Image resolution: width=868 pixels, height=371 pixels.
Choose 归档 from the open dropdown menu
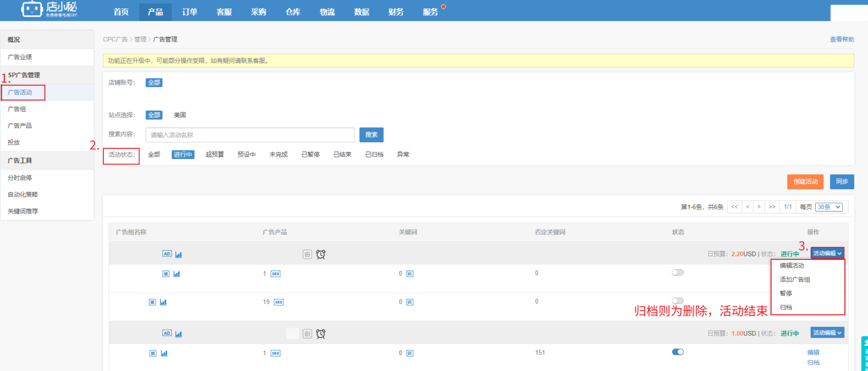click(786, 307)
